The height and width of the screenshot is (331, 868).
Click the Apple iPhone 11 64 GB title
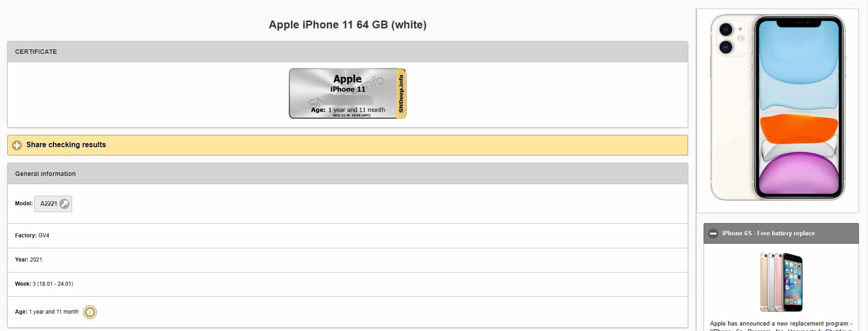pyautogui.click(x=347, y=25)
